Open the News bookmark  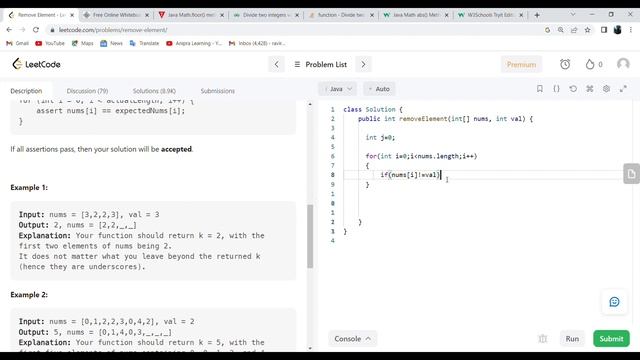tap(111, 43)
